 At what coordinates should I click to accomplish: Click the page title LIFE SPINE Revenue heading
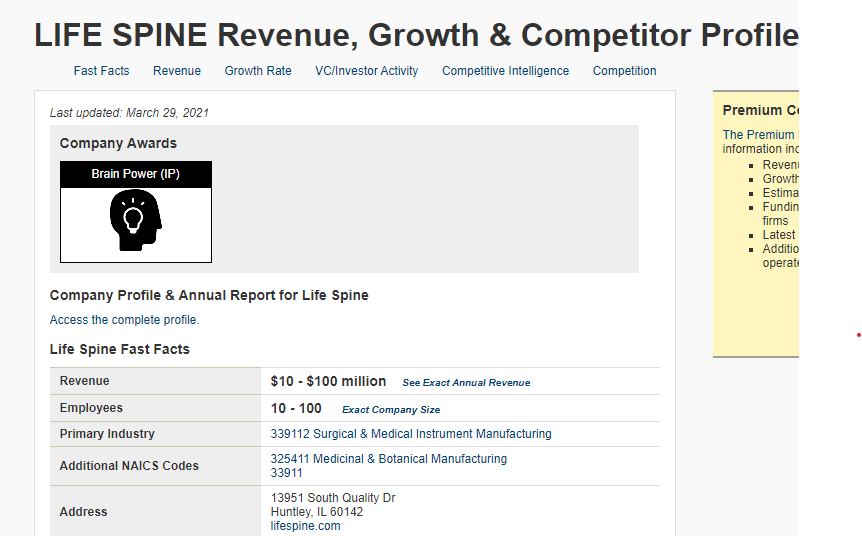point(416,35)
